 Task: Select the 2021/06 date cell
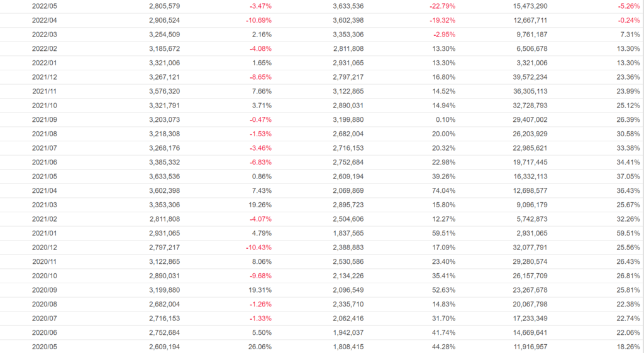pyautogui.click(x=45, y=163)
